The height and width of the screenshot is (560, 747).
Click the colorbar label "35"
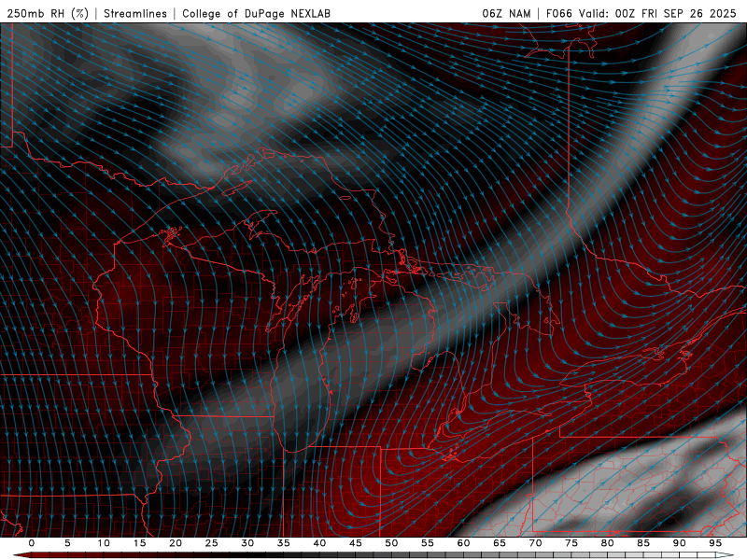pos(284,543)
